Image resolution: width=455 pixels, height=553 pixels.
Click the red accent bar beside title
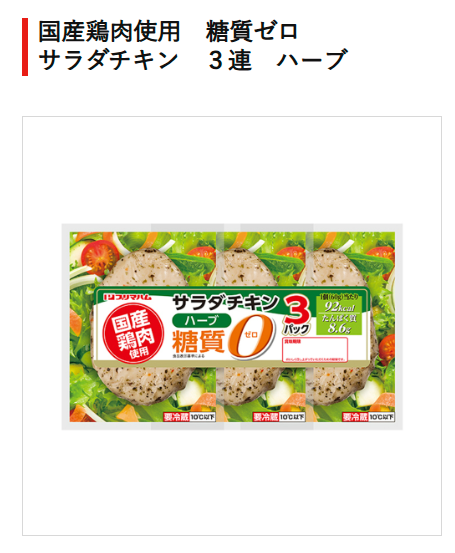[x=25, y=47]
